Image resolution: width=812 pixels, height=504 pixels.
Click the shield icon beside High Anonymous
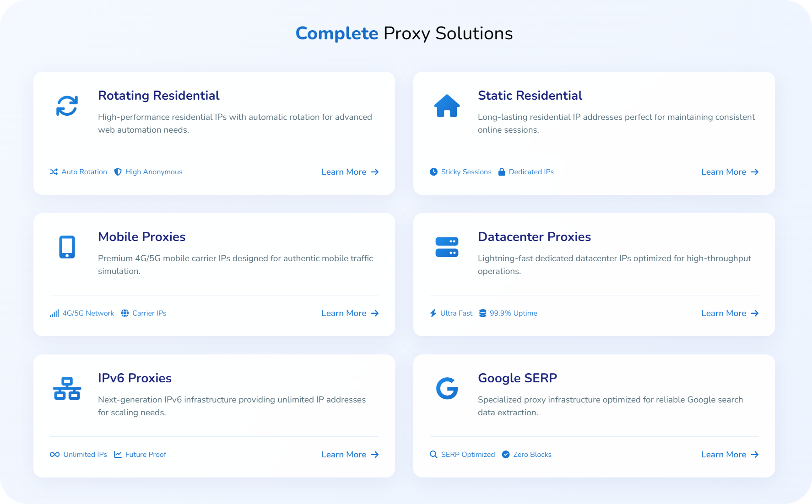(x=118, y=172)
